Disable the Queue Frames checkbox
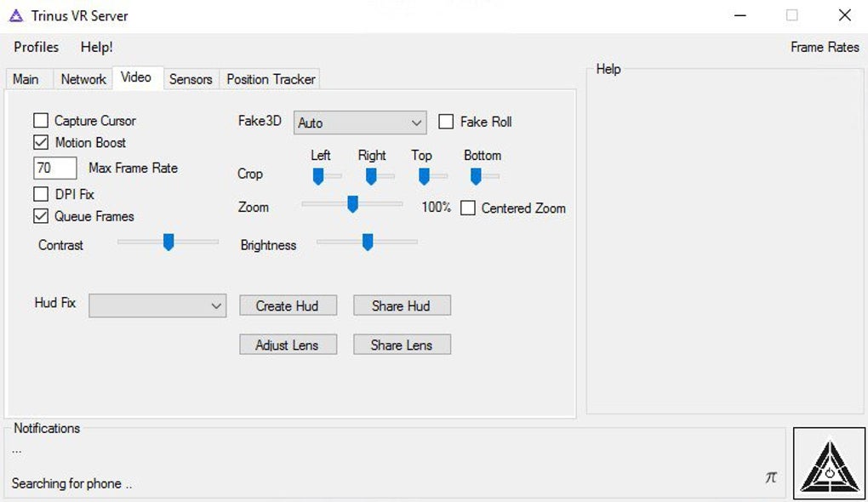The image size is (868, 502). tap(41, 216)
